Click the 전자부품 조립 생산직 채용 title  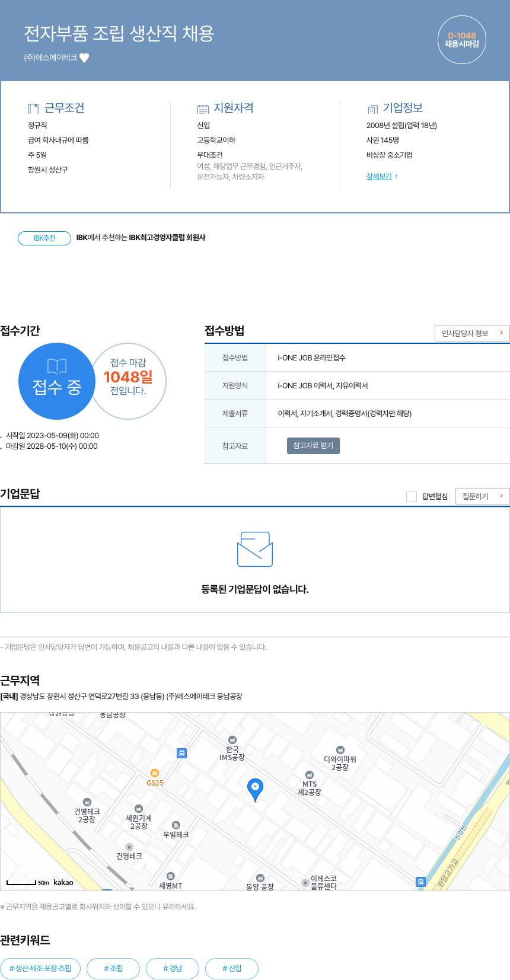[119, 33]
